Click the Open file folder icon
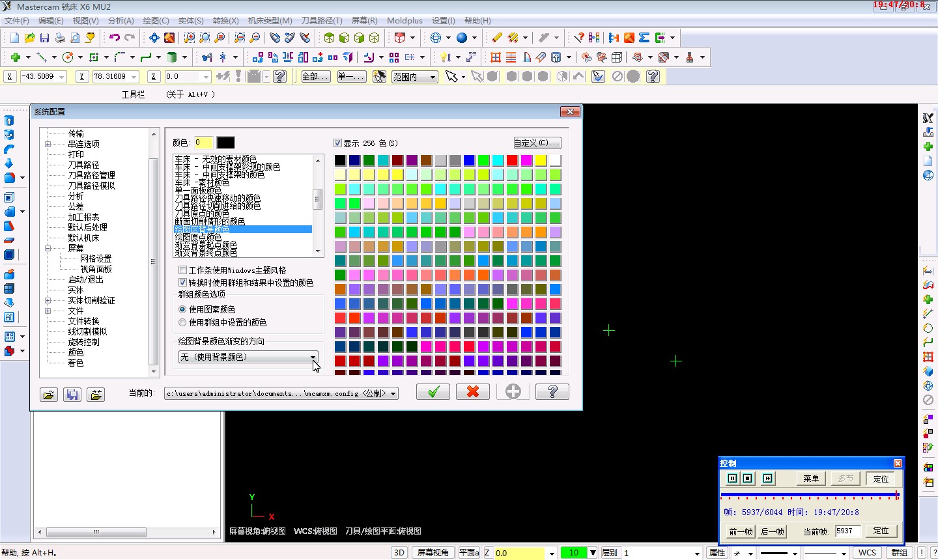 pyautogui.click(x=29, y=38)
